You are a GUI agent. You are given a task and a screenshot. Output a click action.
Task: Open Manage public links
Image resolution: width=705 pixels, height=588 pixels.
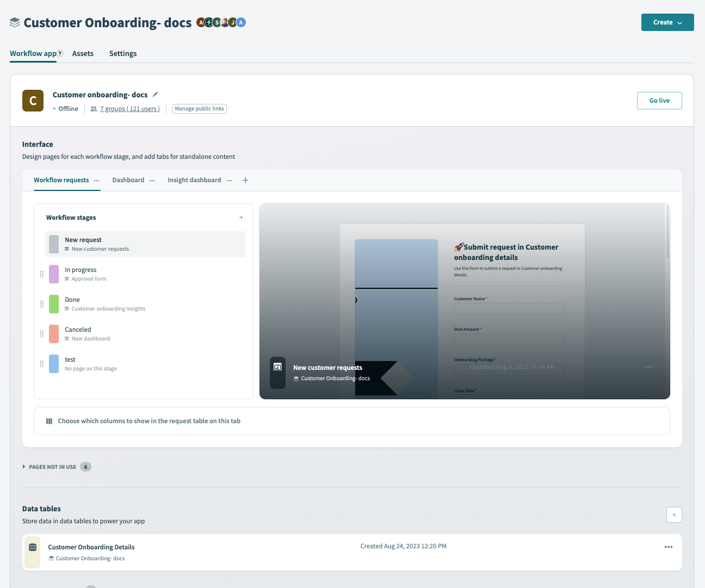(x=200, y=109)
